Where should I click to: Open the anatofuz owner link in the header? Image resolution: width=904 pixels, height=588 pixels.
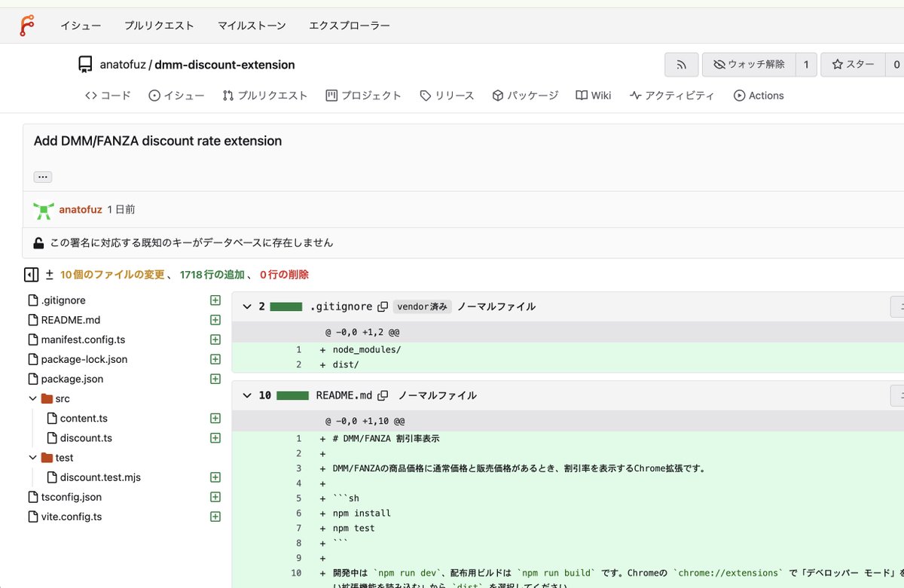124,65
